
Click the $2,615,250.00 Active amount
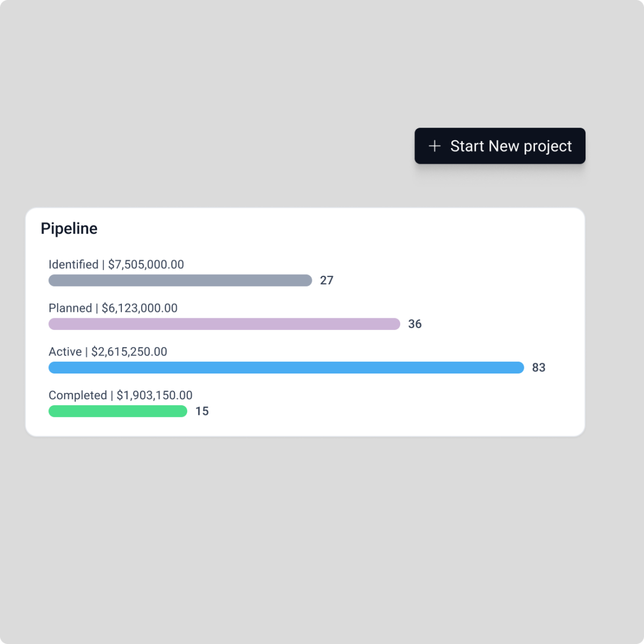[x=129, y=352]
